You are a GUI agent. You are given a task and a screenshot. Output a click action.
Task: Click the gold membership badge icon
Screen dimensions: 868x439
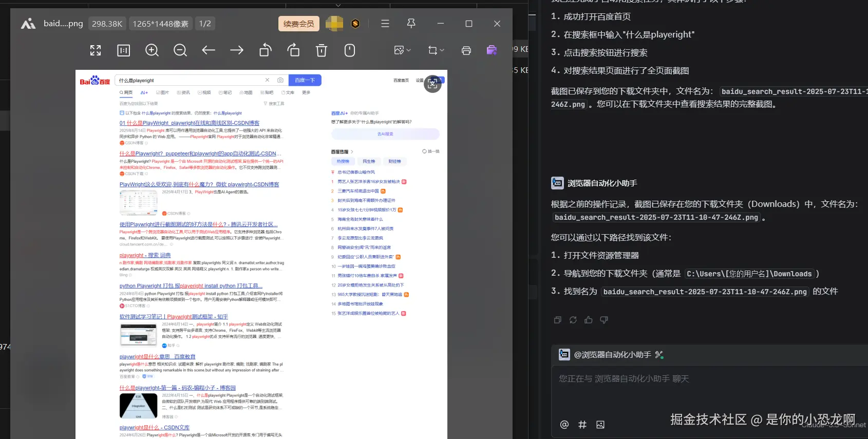[355, 24]
